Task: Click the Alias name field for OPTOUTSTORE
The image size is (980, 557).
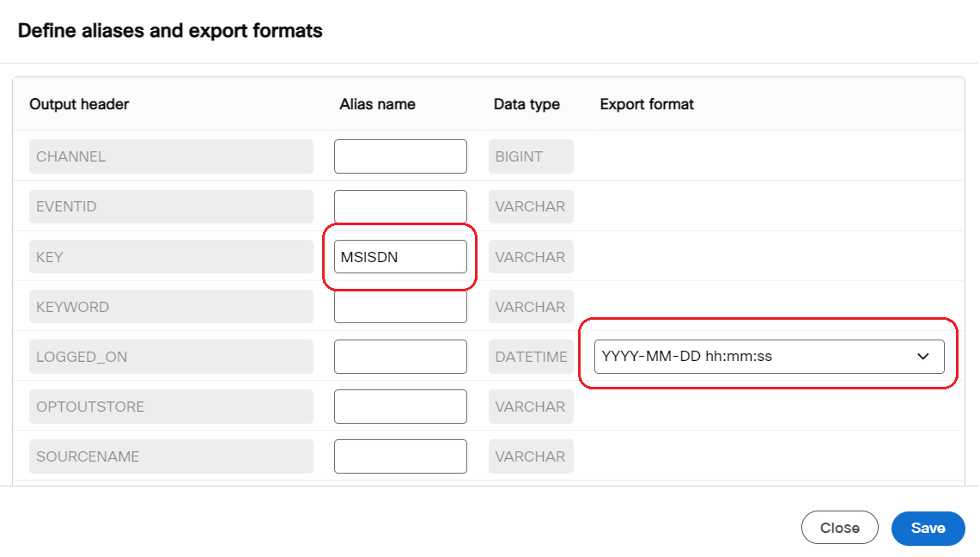Action: 399,406
